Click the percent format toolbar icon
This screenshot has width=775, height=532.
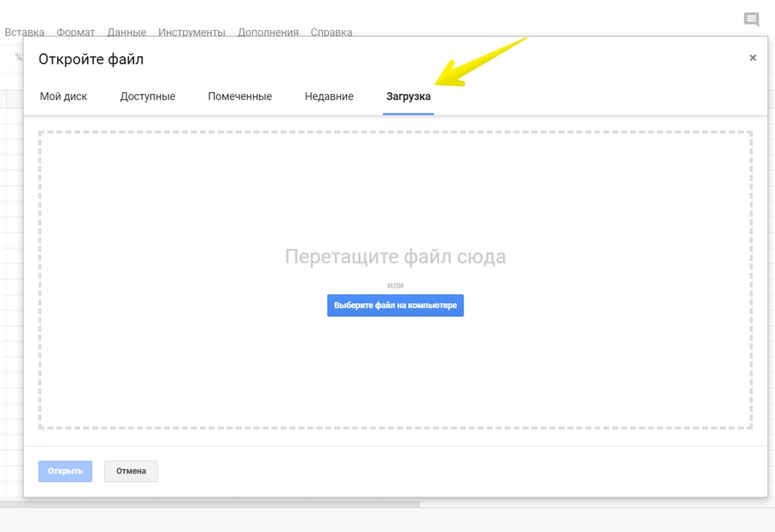18,57
